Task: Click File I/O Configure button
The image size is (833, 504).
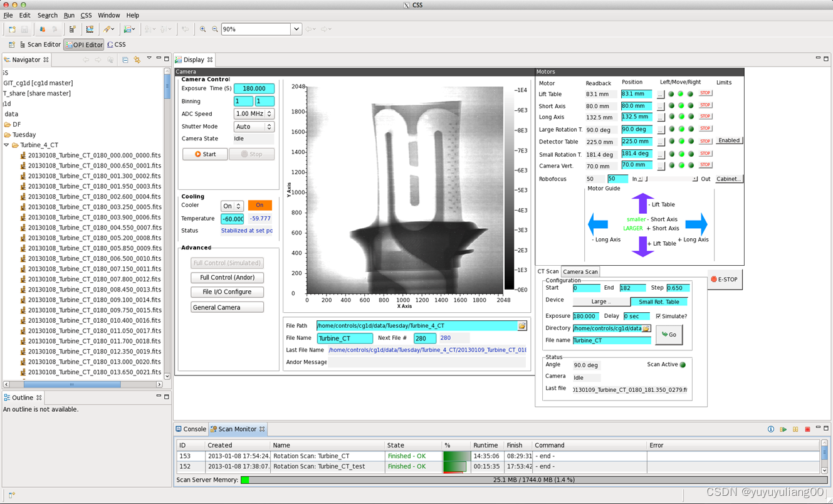Action: [227, 291]
